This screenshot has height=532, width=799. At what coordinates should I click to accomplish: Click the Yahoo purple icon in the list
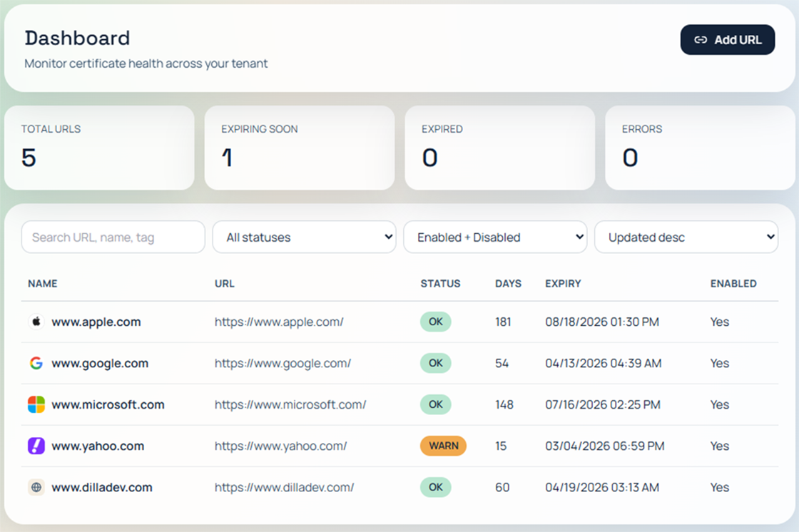tap(36, 446)
